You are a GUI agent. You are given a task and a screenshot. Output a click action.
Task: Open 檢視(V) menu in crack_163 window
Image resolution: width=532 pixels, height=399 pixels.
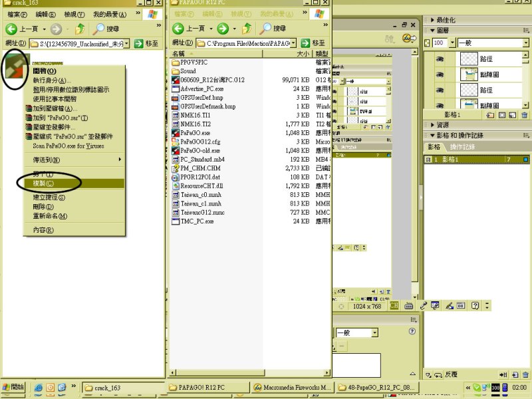74,15
